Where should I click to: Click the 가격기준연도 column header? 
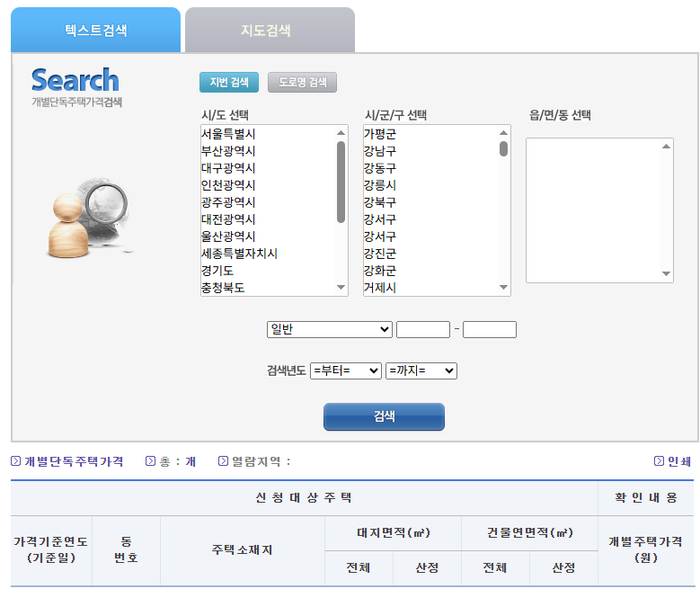coord(51,550)
